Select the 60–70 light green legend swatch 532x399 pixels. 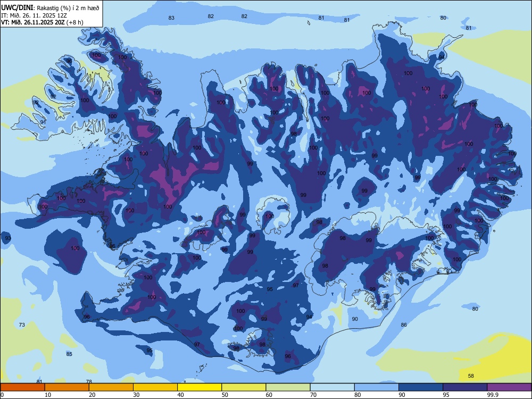click(x=288, y=387)
